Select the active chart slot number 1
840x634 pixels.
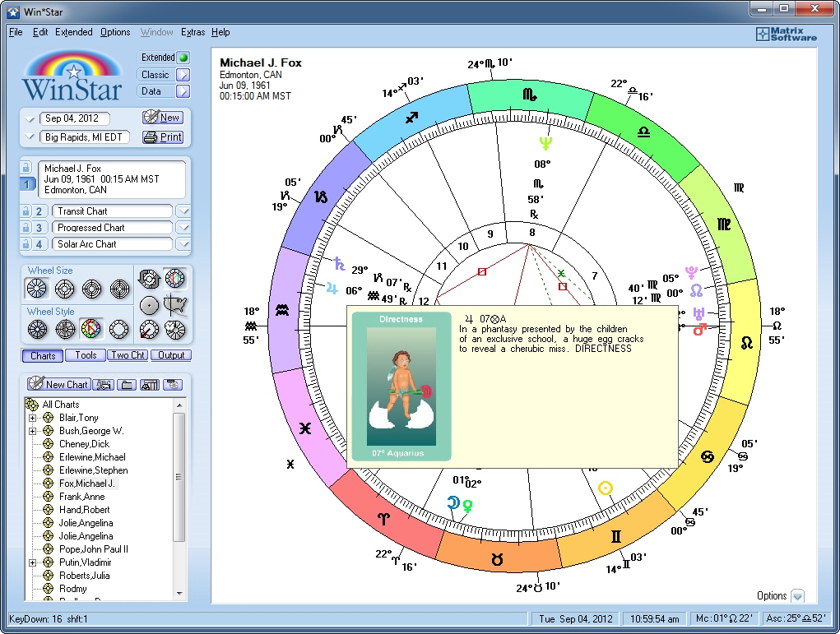pos(27,183)
